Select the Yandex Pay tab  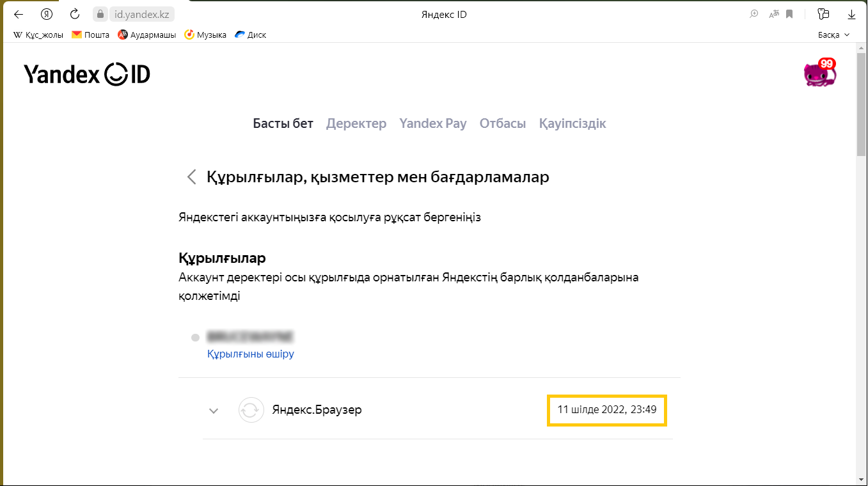point(432,123)
